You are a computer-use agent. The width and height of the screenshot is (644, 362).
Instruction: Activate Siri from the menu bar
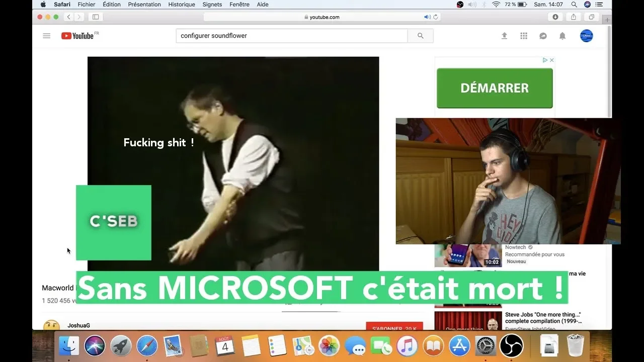pos(587,5)
